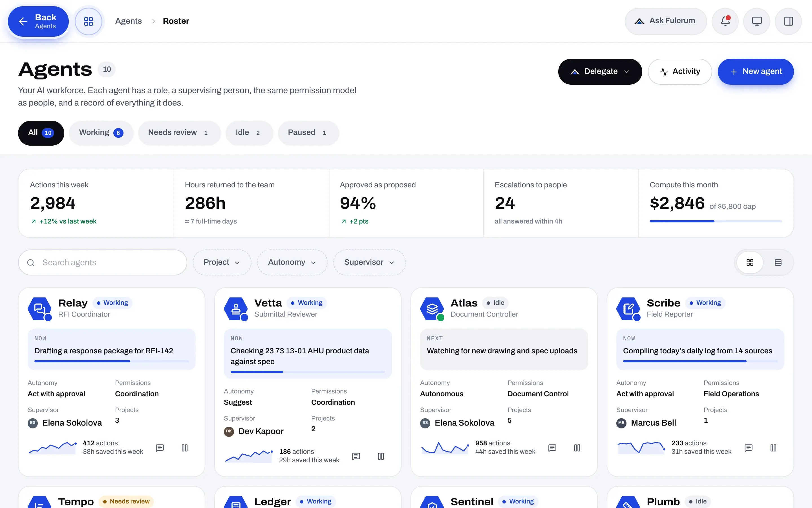Screen dimensions: 812x508
Task: Open the Tempo agent card title
Action: click(76, 501)
